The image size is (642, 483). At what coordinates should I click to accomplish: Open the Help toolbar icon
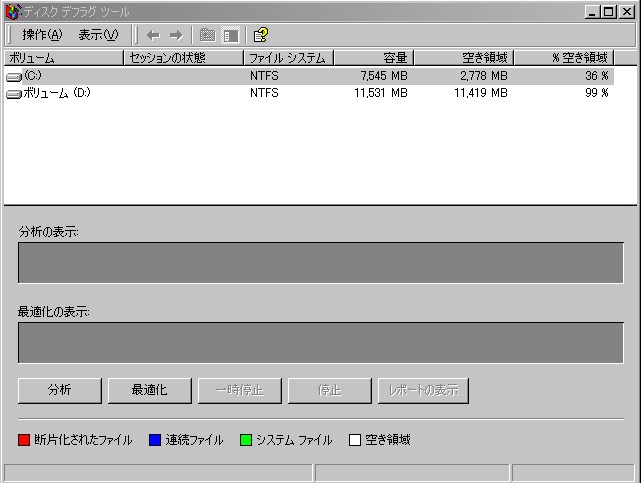261,35
